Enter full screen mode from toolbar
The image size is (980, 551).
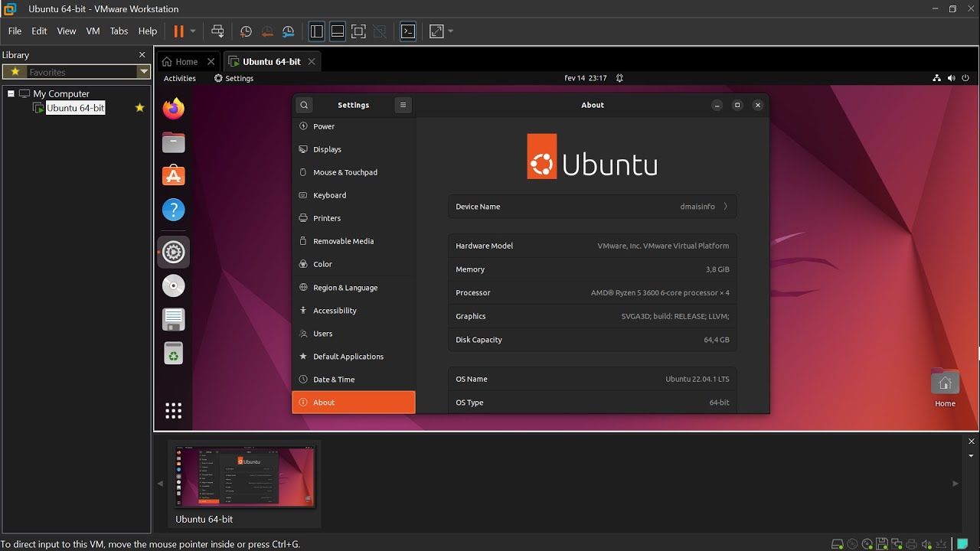tap(358, 31)
